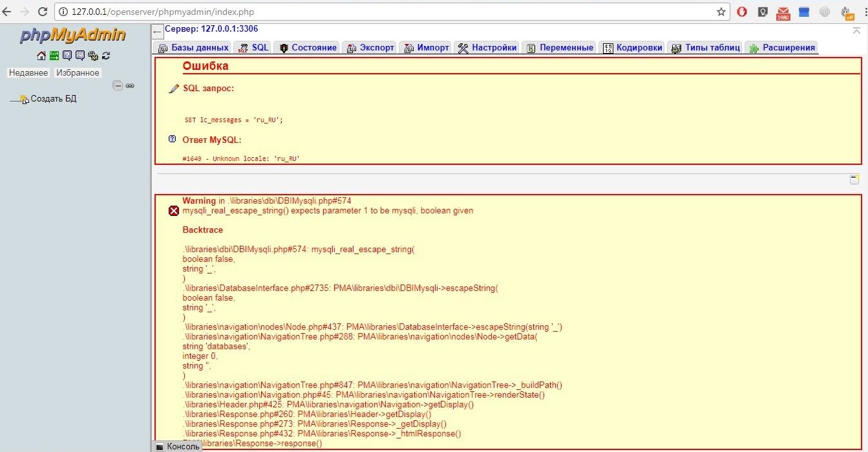Open the SQL documentation bubble icon
The image size is (868, 452).
[x=80, y=56]
